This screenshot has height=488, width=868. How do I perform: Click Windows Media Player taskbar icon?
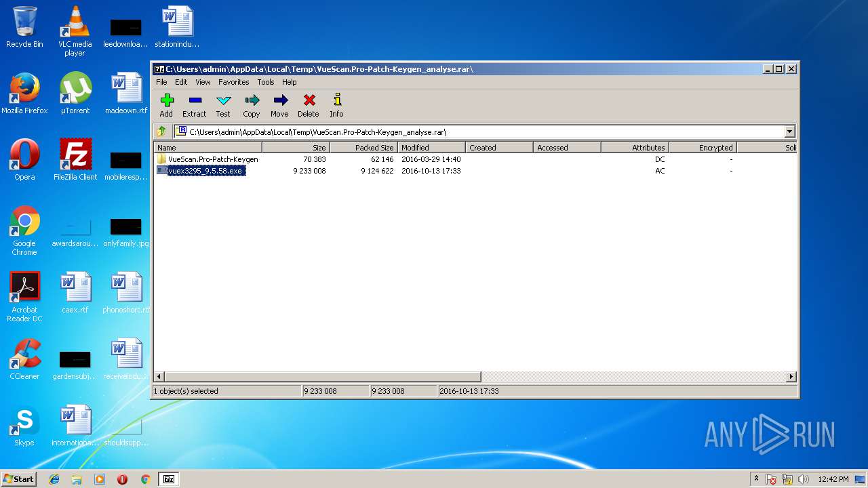pyautogui.click(x=100, y=479)
